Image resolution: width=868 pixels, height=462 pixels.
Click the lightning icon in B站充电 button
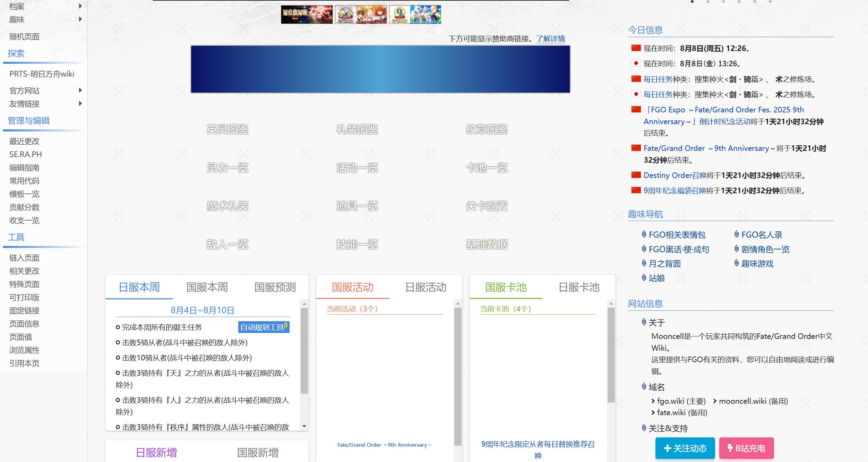pos(730,448)
